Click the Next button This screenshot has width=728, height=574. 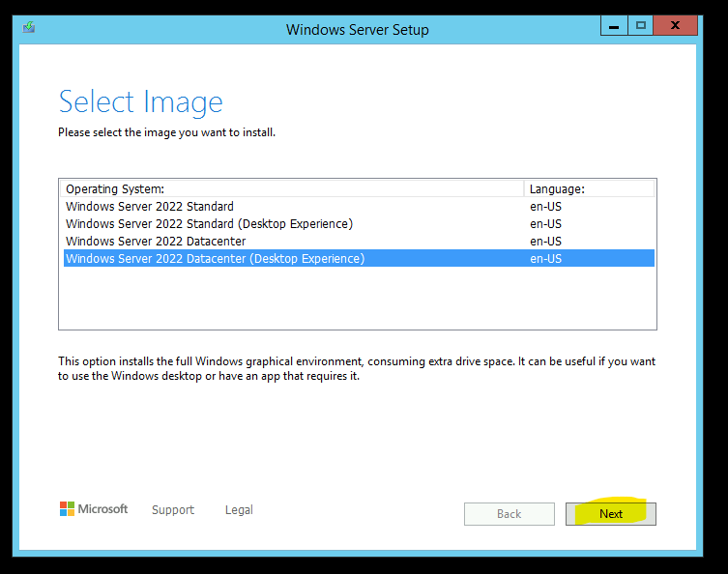611,514
